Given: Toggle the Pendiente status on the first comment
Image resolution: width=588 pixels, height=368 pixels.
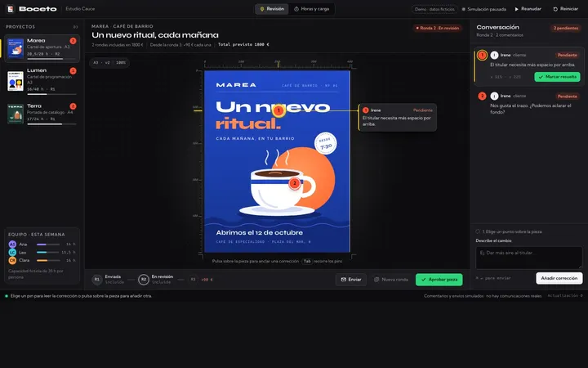Looking at the screenshot, I should 567,56.
